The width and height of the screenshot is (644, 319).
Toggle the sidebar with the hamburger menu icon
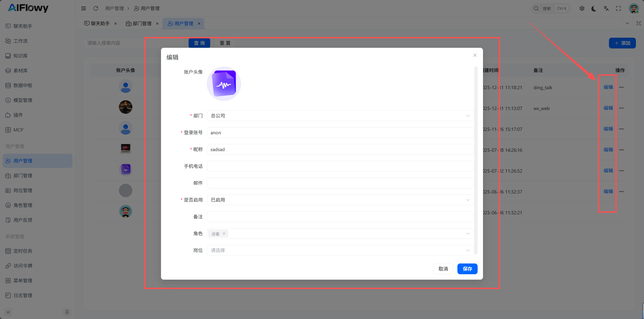click(x=84, y=8)
